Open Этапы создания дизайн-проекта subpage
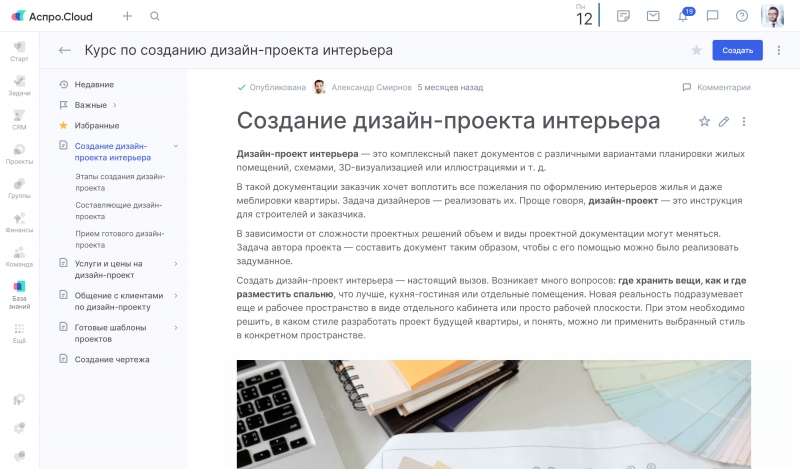Viewport: 800px width, 469px height. point(120,182)
